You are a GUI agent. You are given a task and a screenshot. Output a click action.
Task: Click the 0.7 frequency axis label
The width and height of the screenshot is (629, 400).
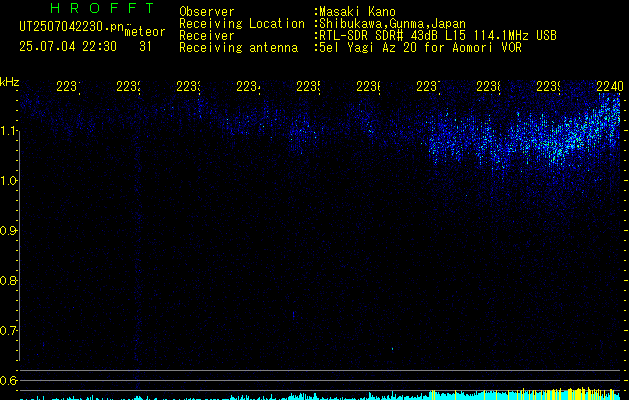pyautogui.click(x=8, y=331)
